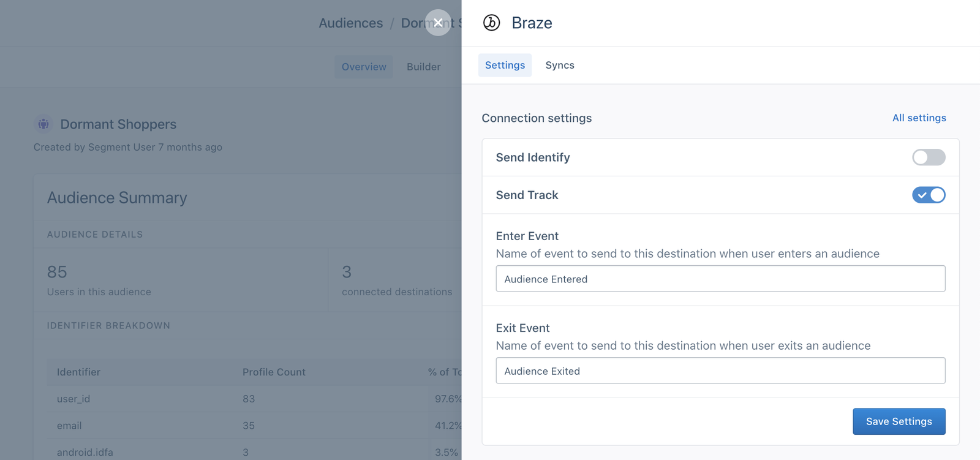The width and height of the screenshot is (980, 460).
Task: Navigate back via the Audiences breadcrumb
Action: tap(350, 23)
